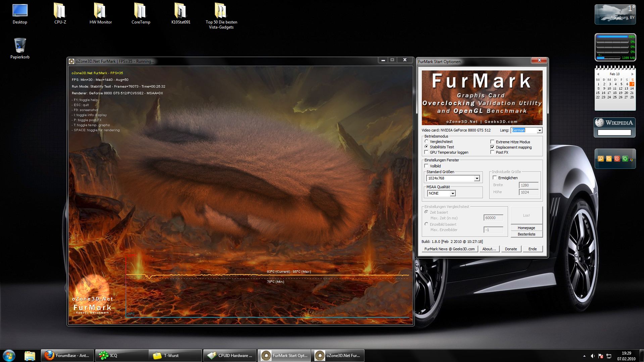Screen dimensions: 644x362
Task: Enable the Post FX checkbox
Action: tap(492, 152)
